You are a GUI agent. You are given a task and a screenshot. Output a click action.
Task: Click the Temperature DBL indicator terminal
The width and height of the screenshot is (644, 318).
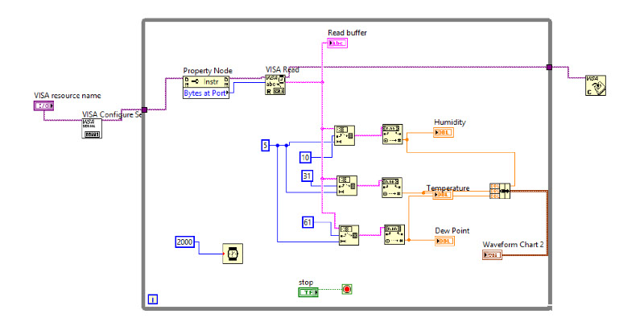[x=443, y=195]
